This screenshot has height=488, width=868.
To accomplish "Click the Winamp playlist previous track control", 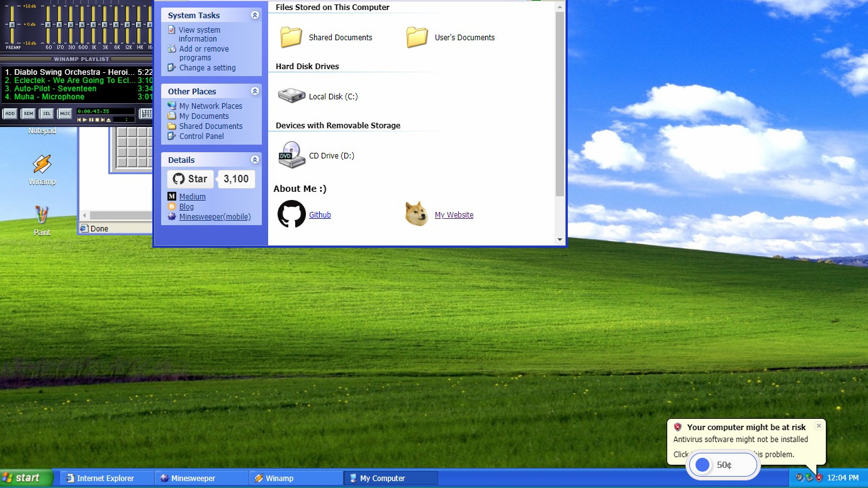I will 79,120.
